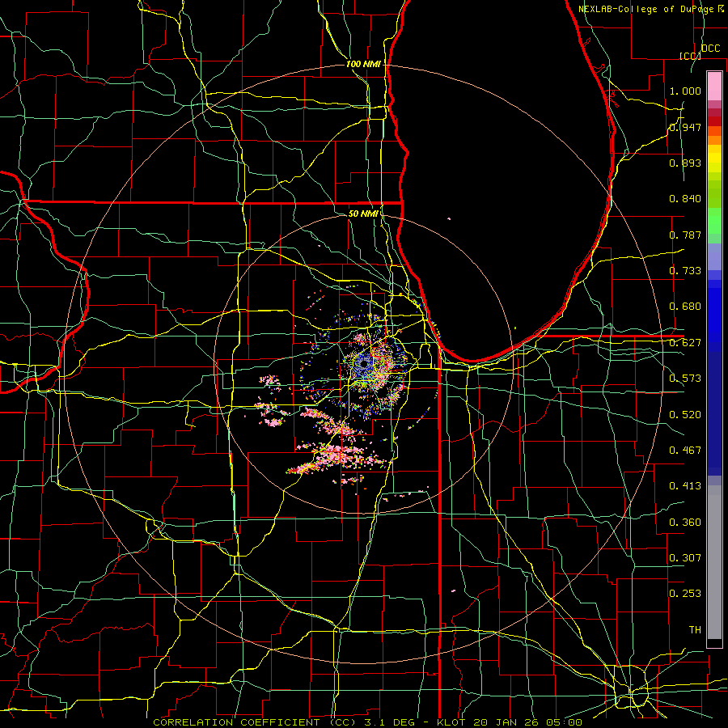Click the 20 JAN 26 date text

507,722
